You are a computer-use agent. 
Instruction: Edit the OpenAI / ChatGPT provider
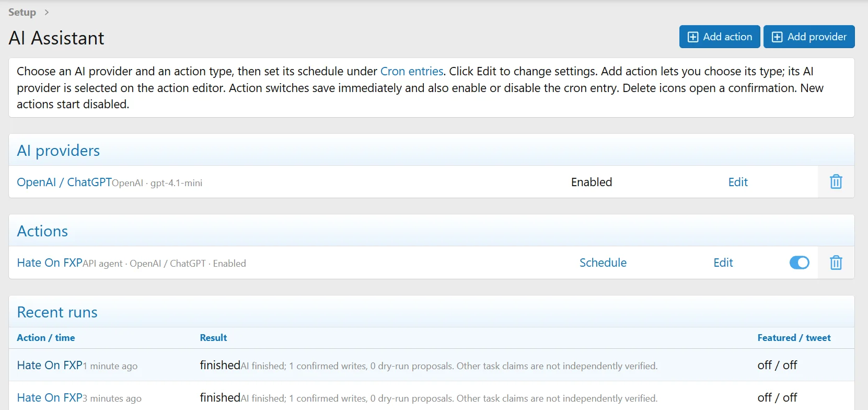pyautogui.click(x=738, y=182)
